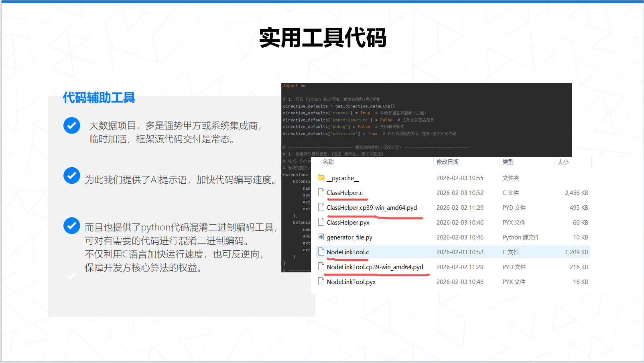
Task: Click the checkmark bullet beside python代码混淆 text
Action: click(71, 226)
